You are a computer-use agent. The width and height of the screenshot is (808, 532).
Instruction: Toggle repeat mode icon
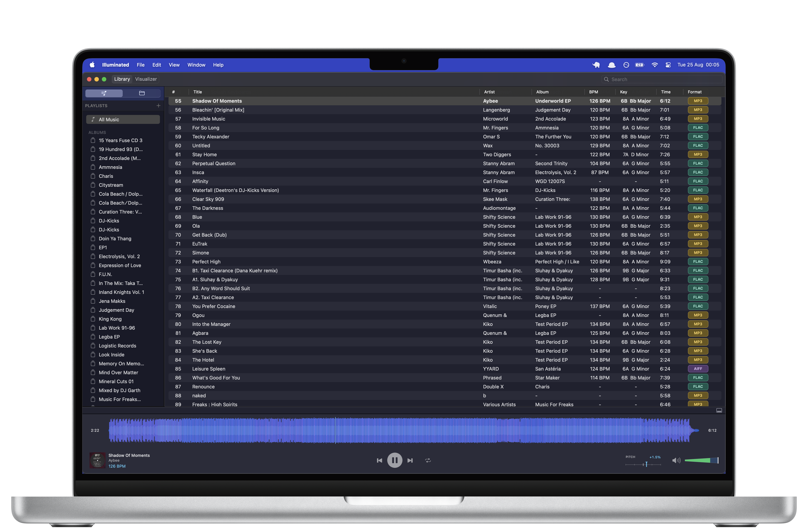coord(428,460)
